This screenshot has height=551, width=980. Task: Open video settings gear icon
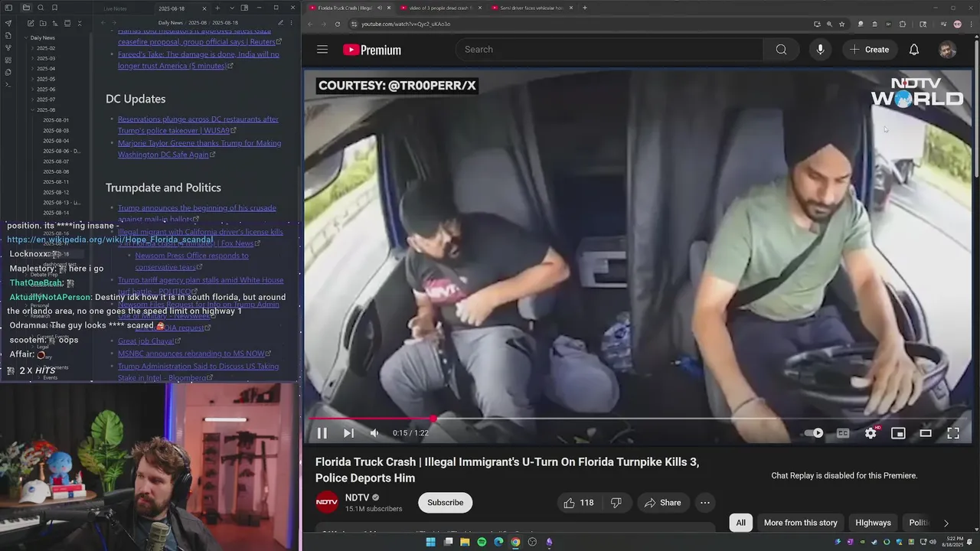(871, 433)
